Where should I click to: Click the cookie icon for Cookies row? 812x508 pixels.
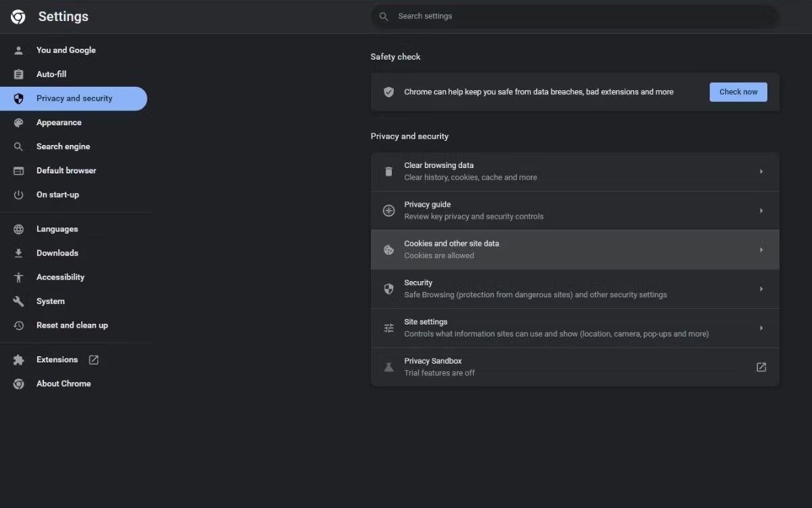(388, 250)
